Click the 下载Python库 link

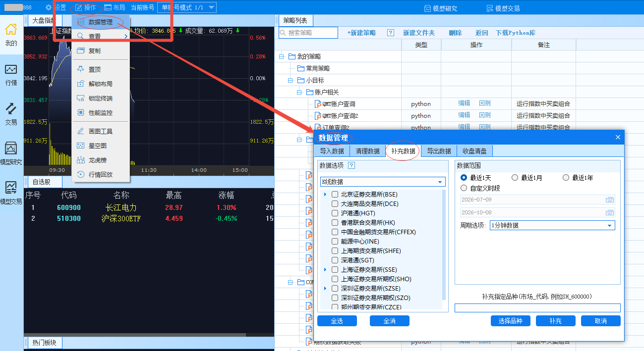516,33
